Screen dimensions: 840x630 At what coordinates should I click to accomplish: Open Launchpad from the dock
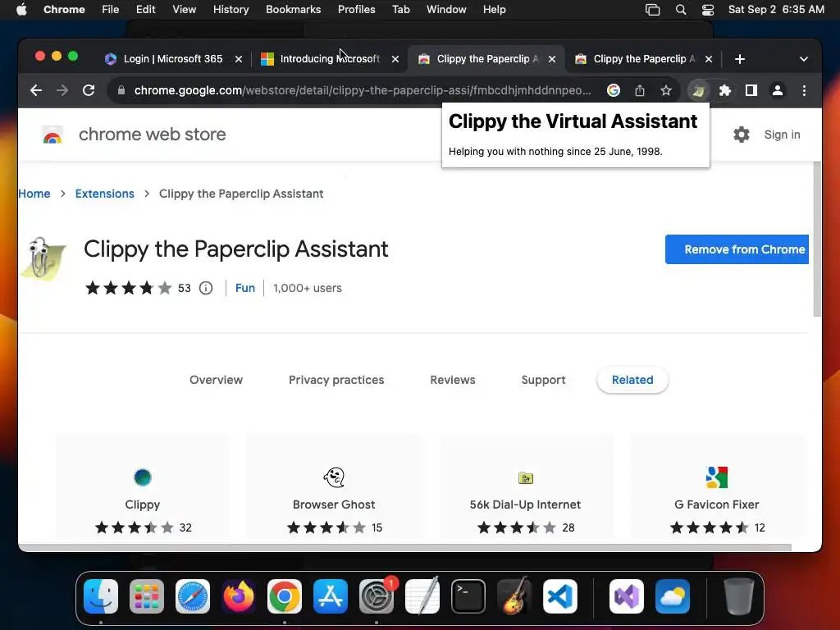click(x=147, y=596)
